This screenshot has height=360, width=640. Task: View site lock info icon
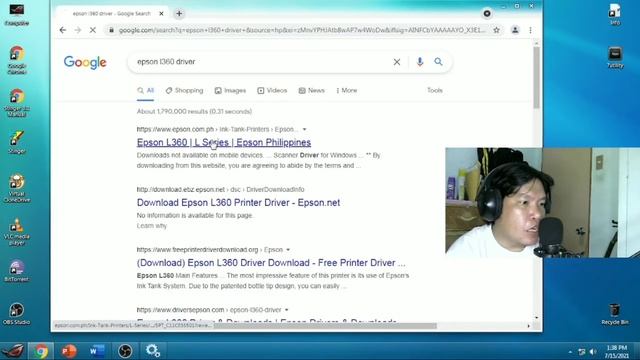[x=111, y=30]
